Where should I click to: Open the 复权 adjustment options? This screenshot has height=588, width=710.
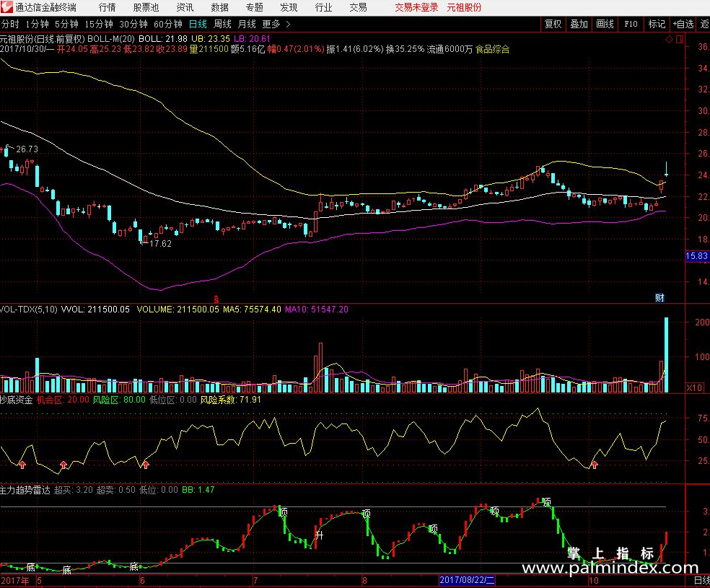click(x=553, y=24)
